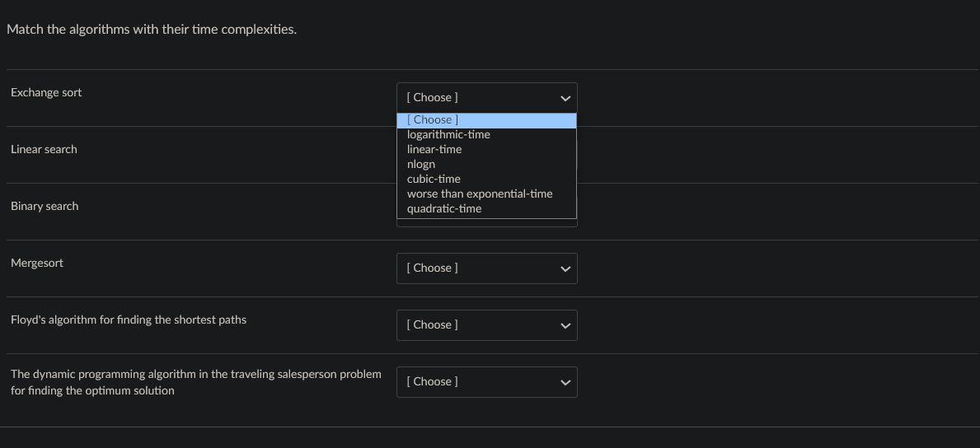Click the question prompt about matching algorithms
Viewport: 980px width, 448px height.
coord(152,30)
